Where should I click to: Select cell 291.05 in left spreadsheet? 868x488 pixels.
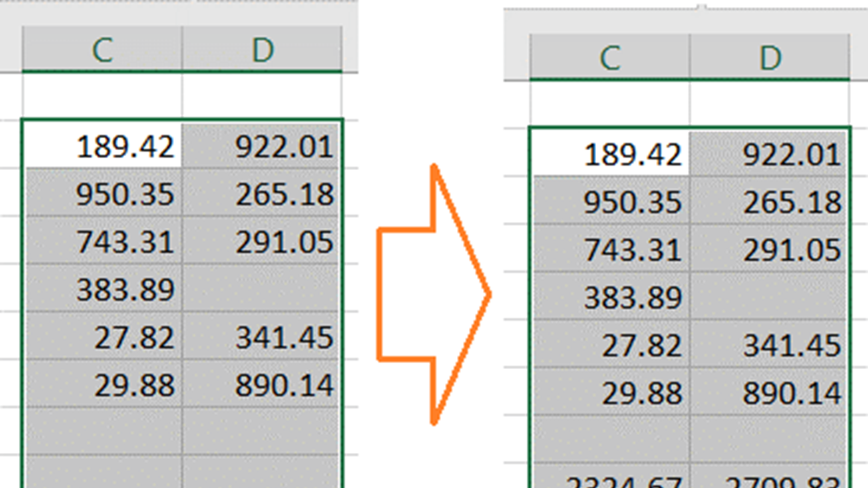[x=263, y=242]
